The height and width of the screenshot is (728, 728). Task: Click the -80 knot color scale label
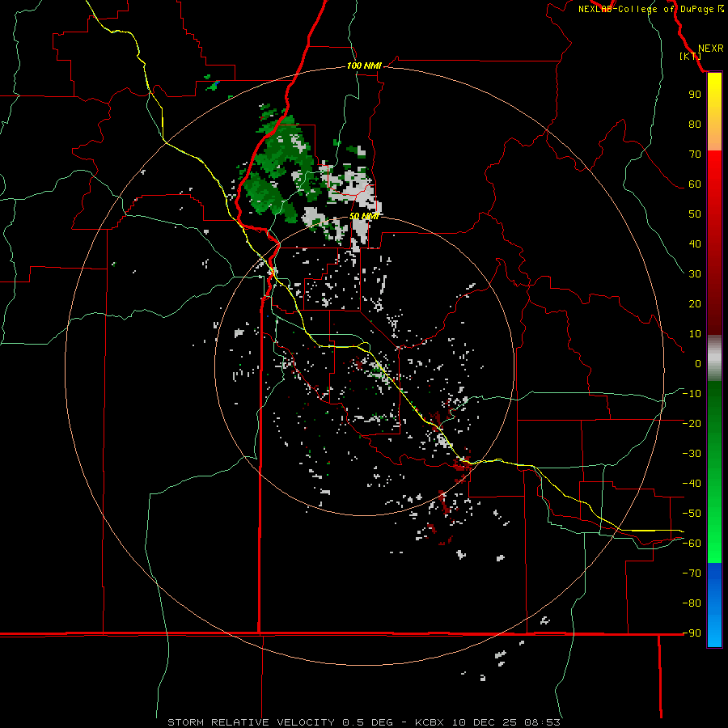pyautogui.click(x=692, y=603)
